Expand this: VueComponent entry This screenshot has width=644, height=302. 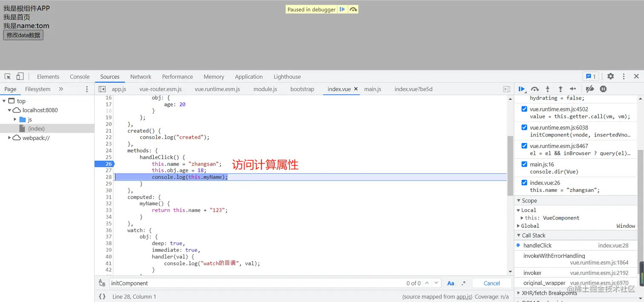522,218
